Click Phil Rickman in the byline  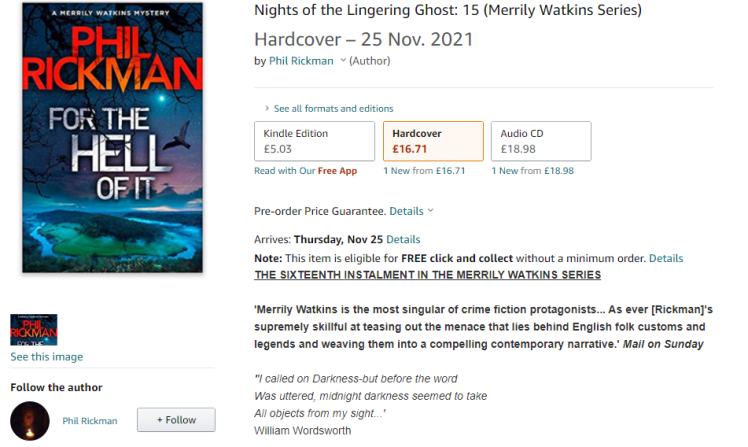[301, 61]
